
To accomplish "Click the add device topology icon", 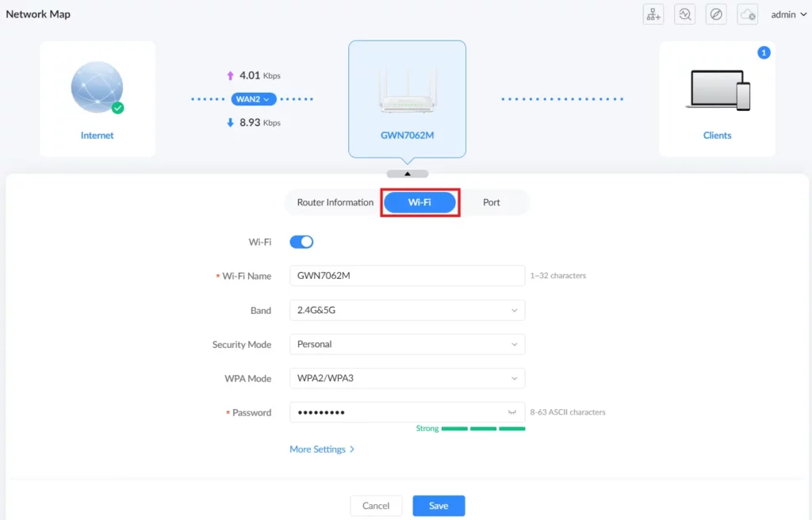I will coord(653,14).
